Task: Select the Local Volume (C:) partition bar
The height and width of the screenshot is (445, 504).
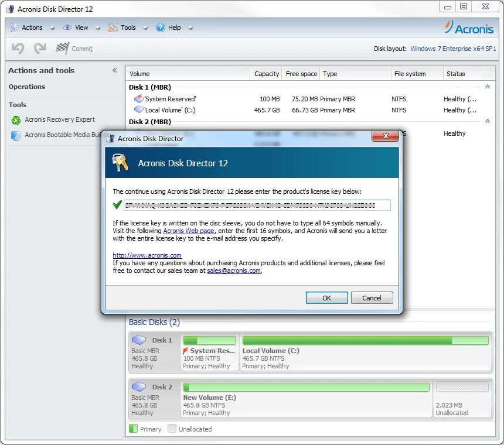Action: [366, 340]
